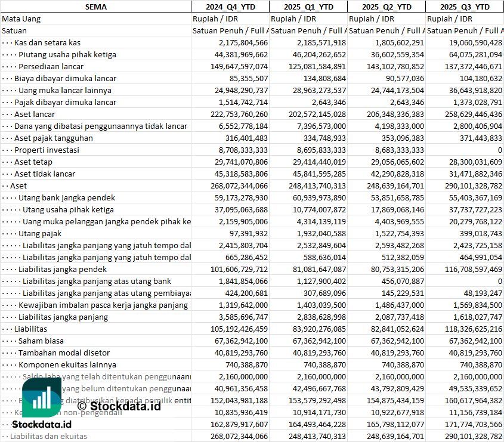Select the 2025_Q2_YTD column header
504x442 pixels.
[386, 7]
